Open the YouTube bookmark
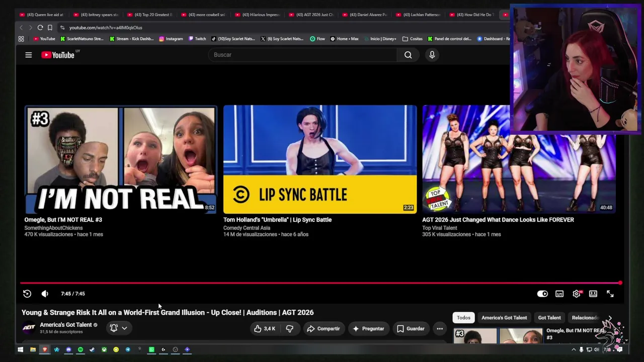The image size is (644, 362). point(44,39)
